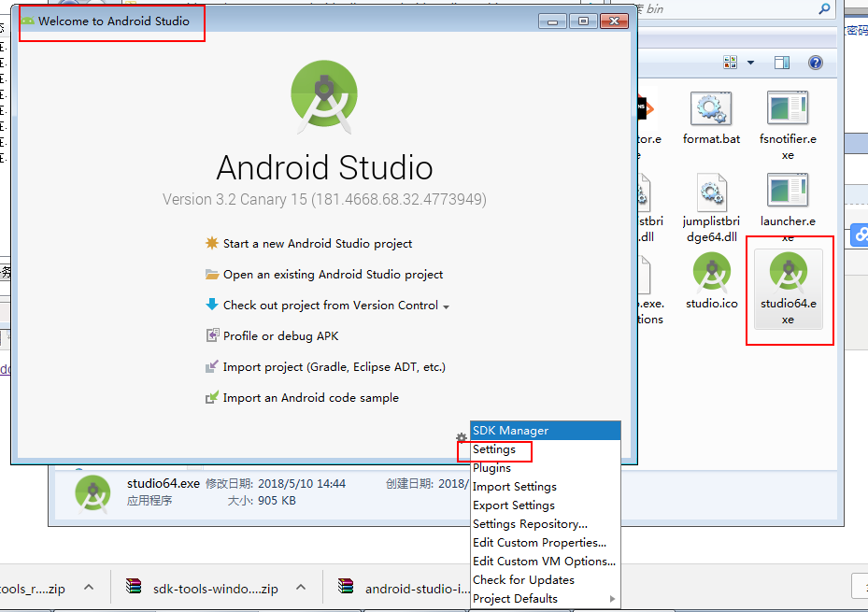Choose Check for Updates menu entry
Viewport: 868px width, 612px height.
546,580
